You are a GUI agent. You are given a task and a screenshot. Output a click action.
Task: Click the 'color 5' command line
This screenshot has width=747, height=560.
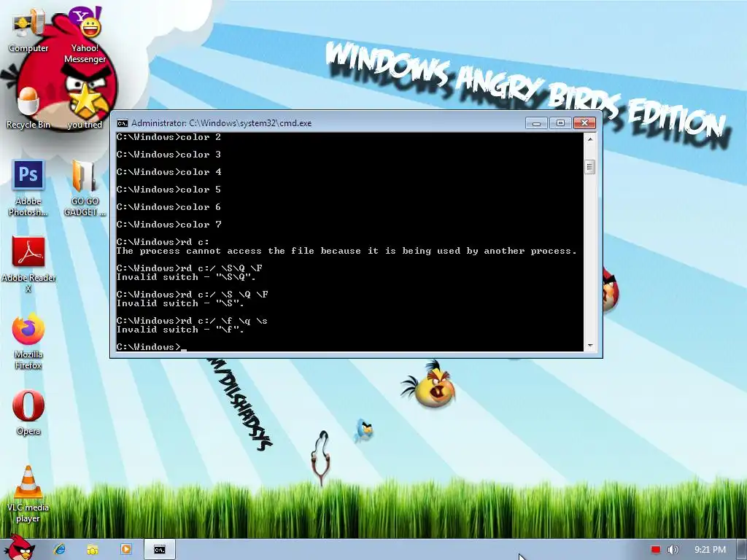click(x=169, y=190)
